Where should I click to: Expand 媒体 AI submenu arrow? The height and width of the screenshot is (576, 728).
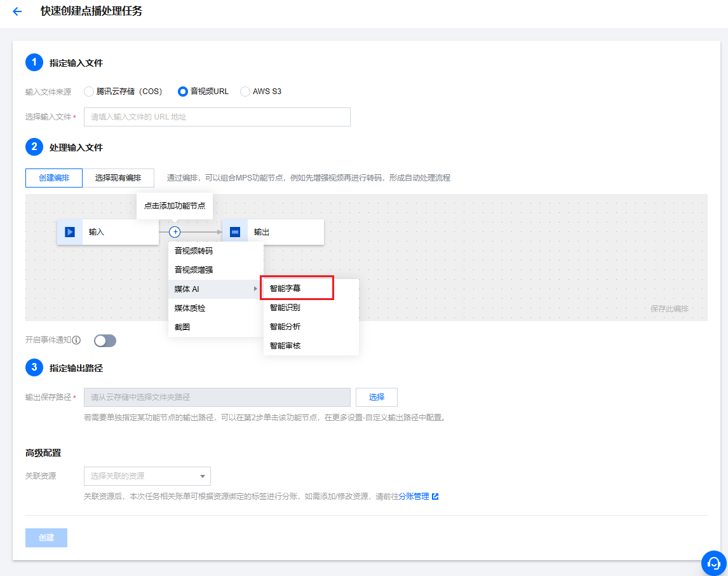pos(255,289)
